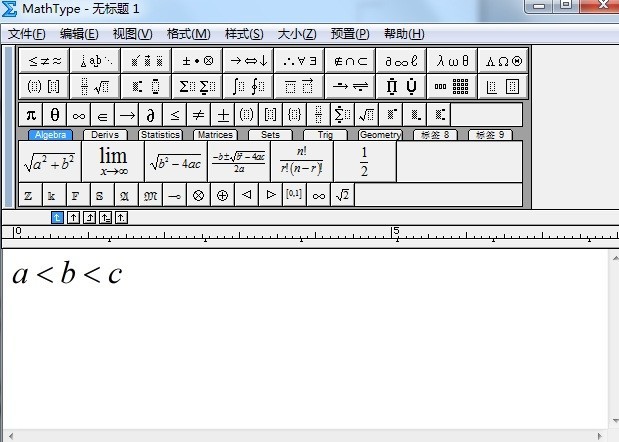Open the set theory symbols palette (∉∩⊂)

coord(350,61)
